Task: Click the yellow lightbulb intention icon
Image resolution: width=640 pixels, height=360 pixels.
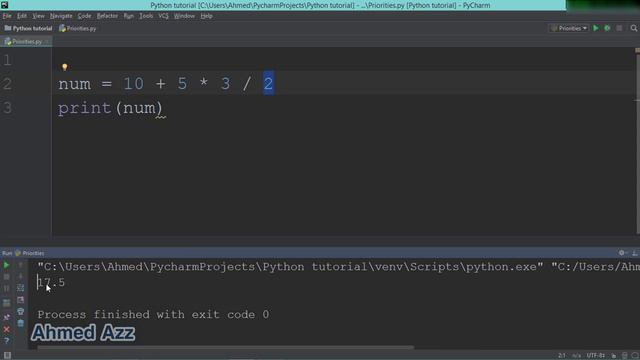Action: [x=64, y=67]
